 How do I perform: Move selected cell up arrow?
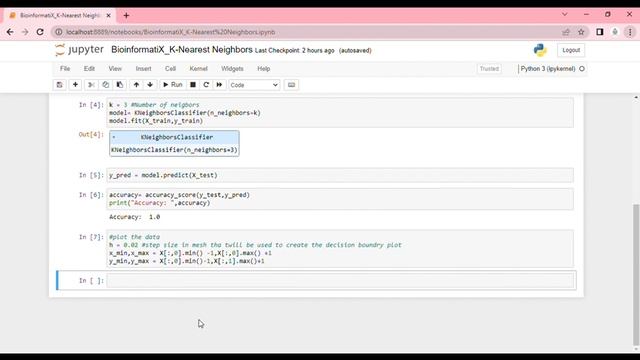pyautogui.click(x=136, y=85)
